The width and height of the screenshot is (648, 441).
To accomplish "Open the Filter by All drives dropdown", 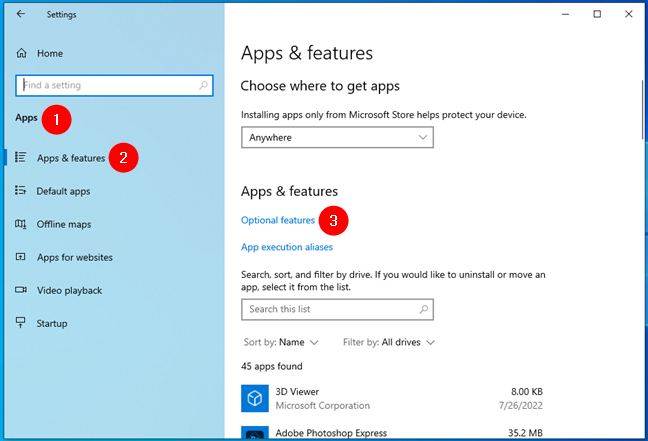I will pyautogui.click(x=389, y=342).
